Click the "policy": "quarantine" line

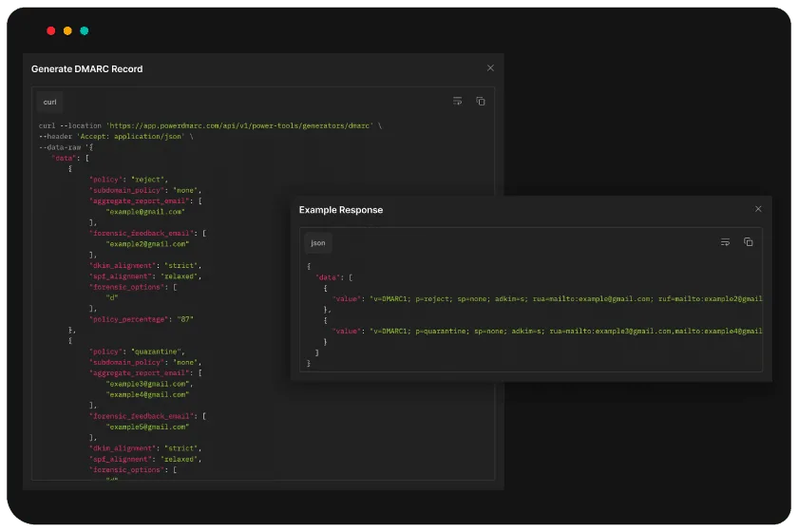click(x=137, y=351)
